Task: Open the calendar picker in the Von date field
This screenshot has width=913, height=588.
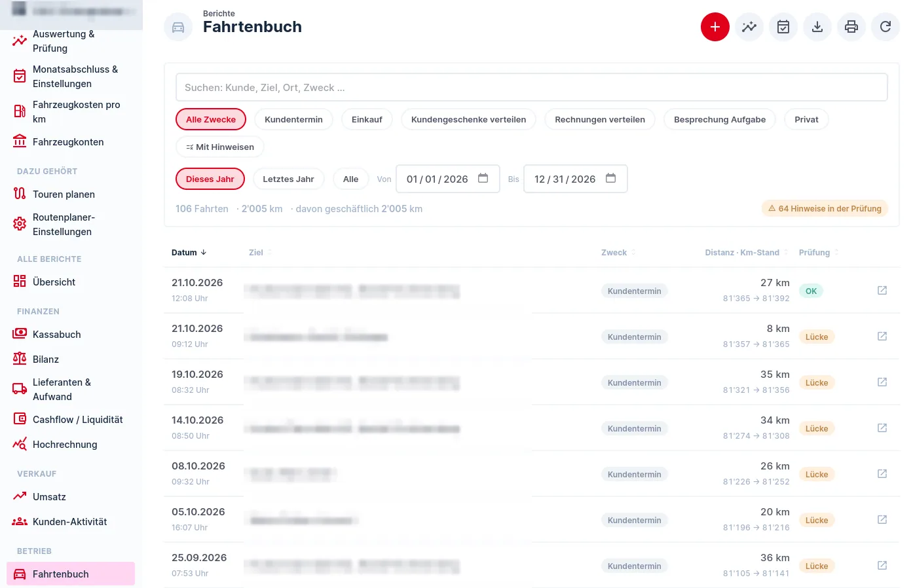Action: pyautogui.click(x=483, y=178)
